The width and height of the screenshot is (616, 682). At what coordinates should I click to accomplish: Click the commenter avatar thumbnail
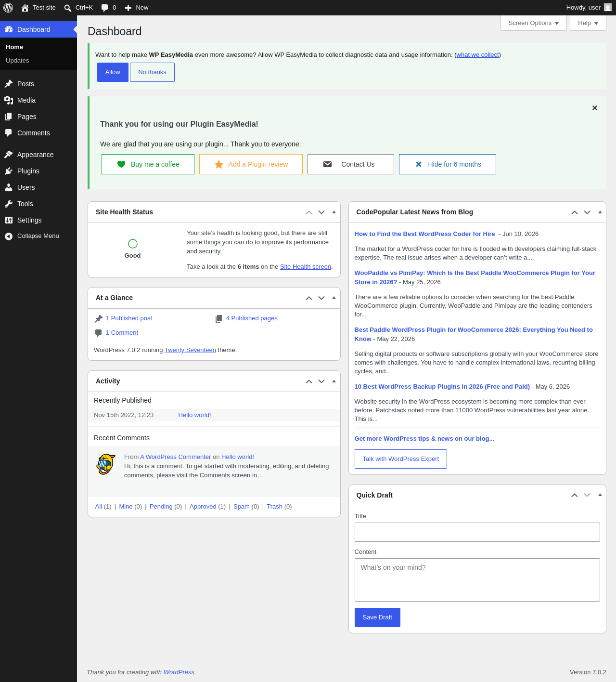(x=106, y=464)
